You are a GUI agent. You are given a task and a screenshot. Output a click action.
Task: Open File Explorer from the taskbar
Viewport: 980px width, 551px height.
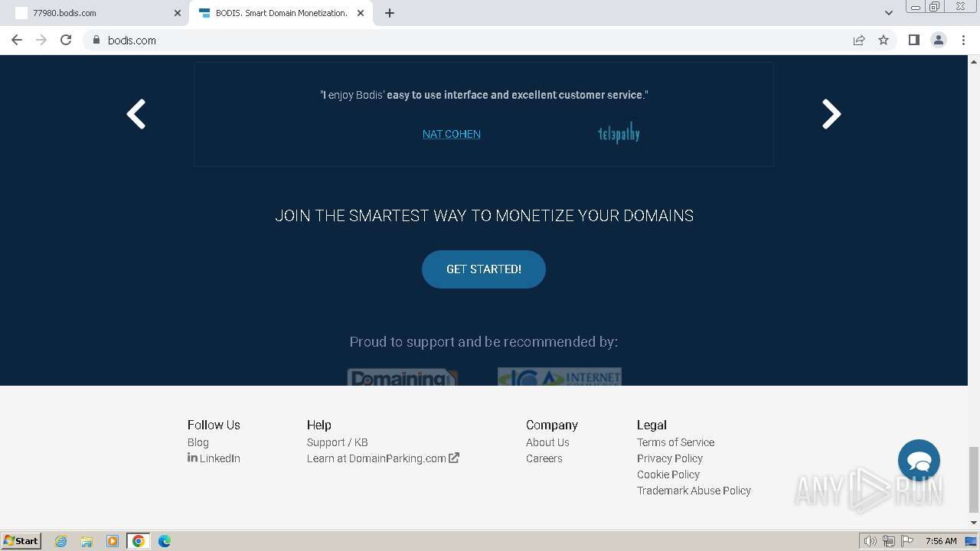tap(87, 541)
